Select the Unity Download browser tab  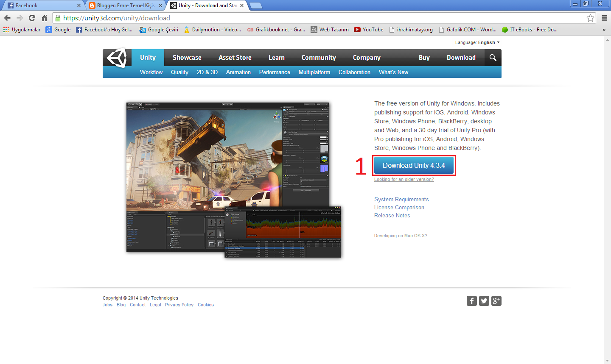(207, 6)
